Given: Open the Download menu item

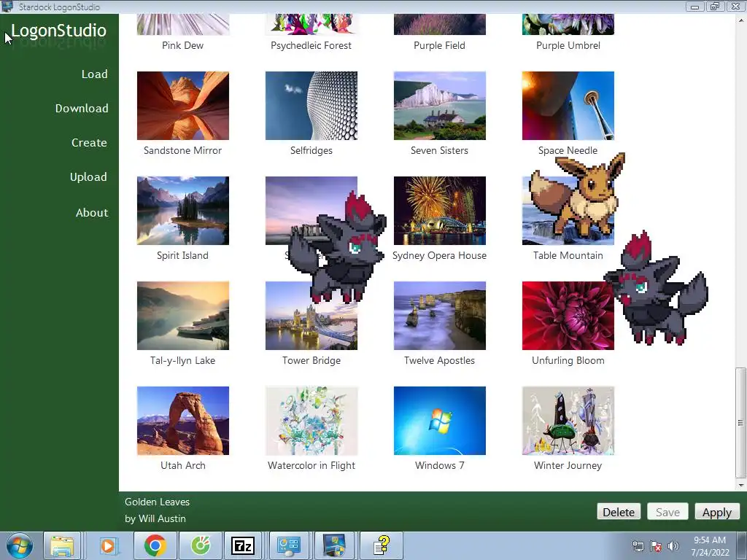Looking at the screenshot, I should 82,109.
